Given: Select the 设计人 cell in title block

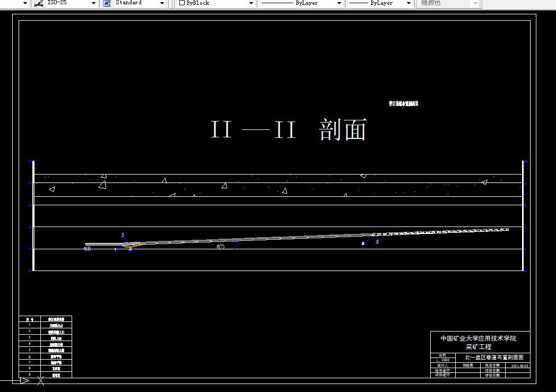Looking at the screenshot, I should [442, 365].
